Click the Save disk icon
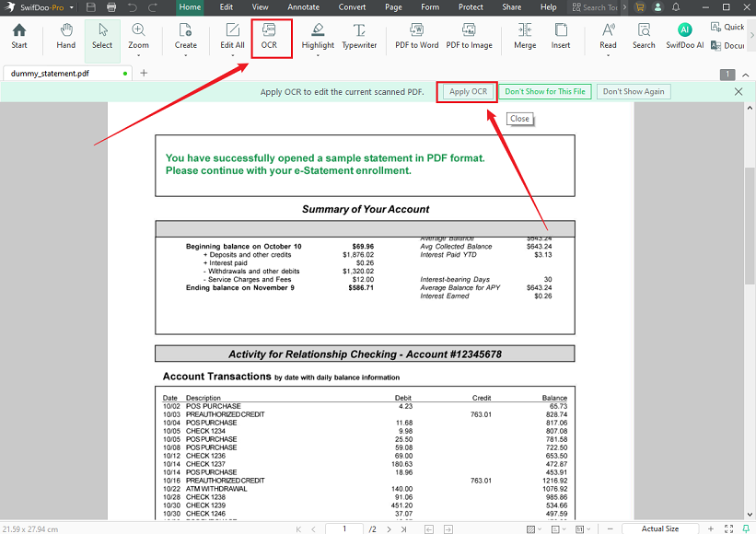Image resolution: width=756 pixels, height=534 pixels. (90, 7)
